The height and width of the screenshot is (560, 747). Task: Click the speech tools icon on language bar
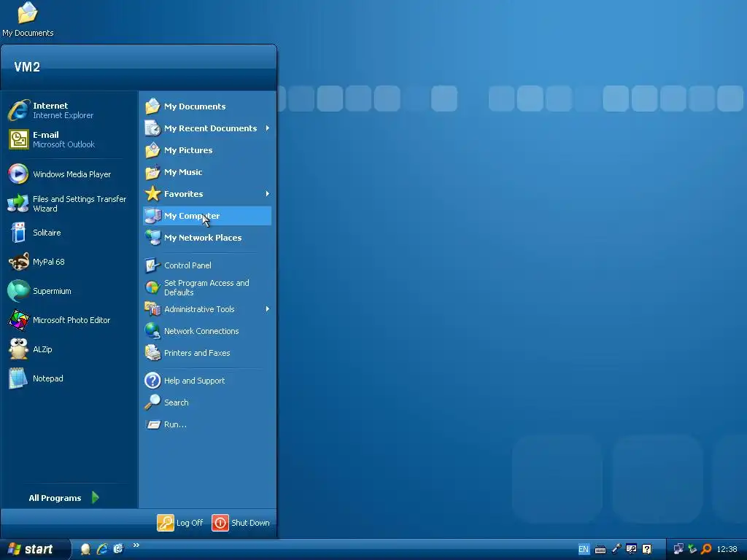(x=631, y=549)
